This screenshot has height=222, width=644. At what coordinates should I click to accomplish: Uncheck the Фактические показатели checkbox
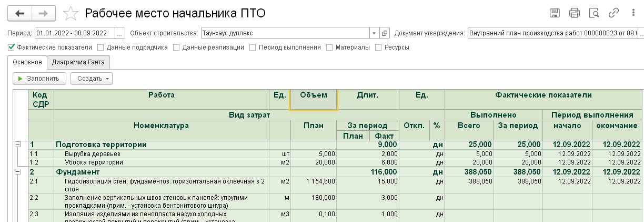pyautogui.click(x=12, y=47)
